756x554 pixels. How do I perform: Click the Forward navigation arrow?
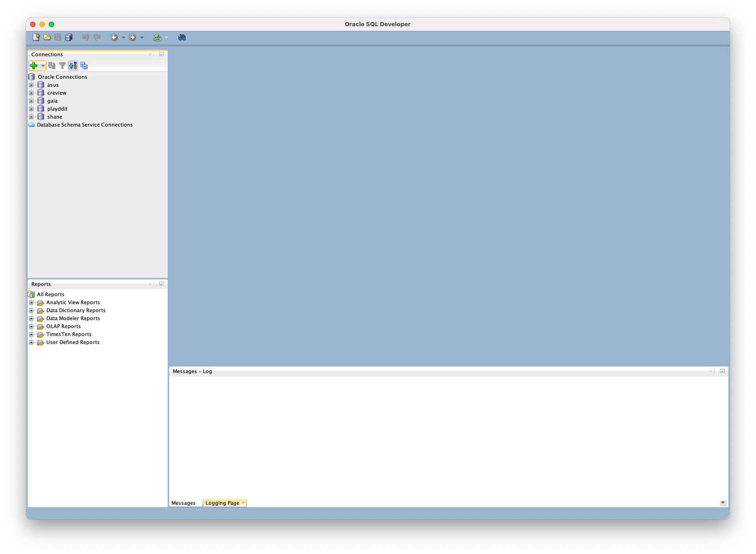point(133,37)
